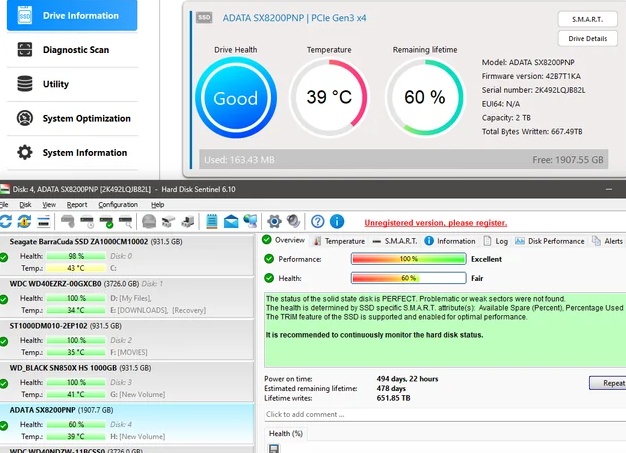626x453 pixels.
Task: Open the Help menu
Action: tap(157, 205)
